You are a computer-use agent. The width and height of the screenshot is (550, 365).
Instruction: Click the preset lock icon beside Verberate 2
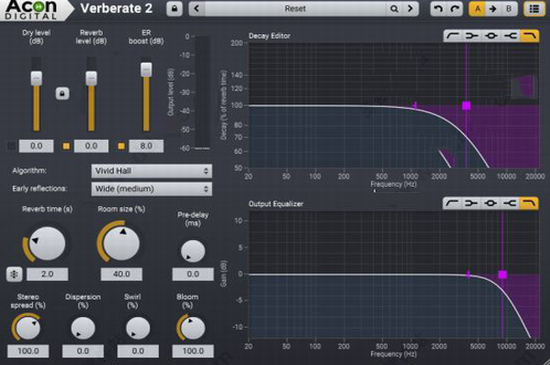(174, 9)
